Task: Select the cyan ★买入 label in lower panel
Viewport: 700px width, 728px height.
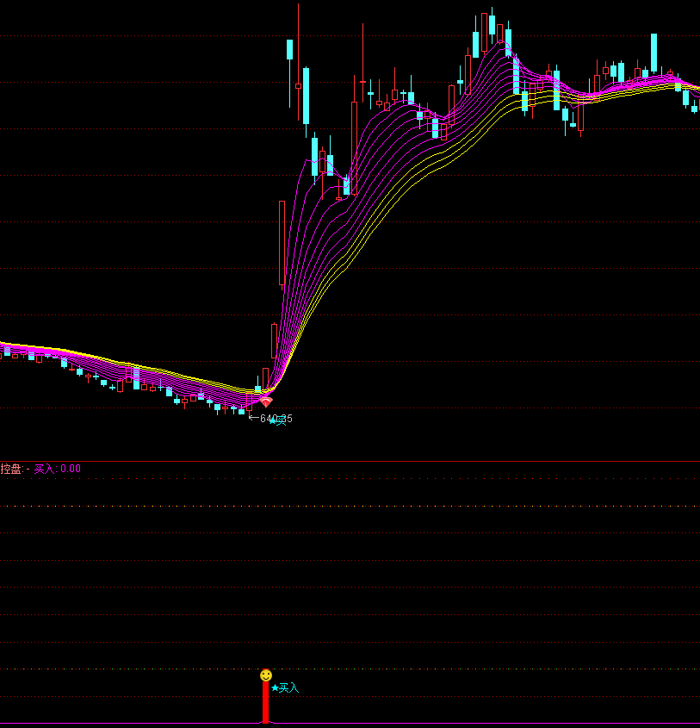Action: (x=285, y=688)
